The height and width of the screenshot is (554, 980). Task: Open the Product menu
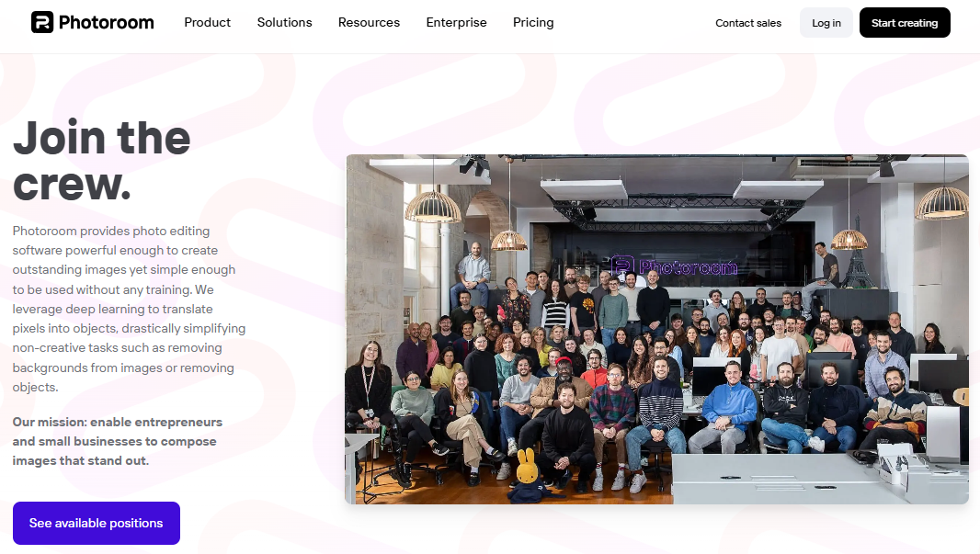[x=208, y=22]
